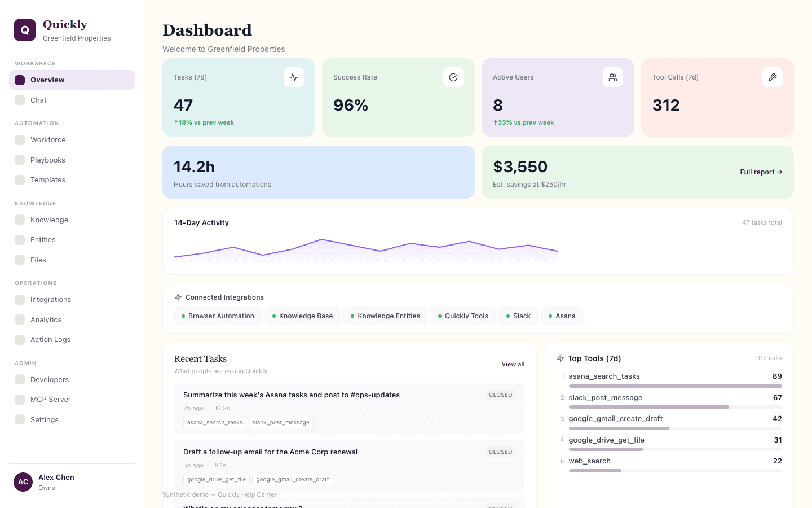Click the google_drive_get_file tool row
This screenshot has width=812, height=508.
[x=670, y=444]
